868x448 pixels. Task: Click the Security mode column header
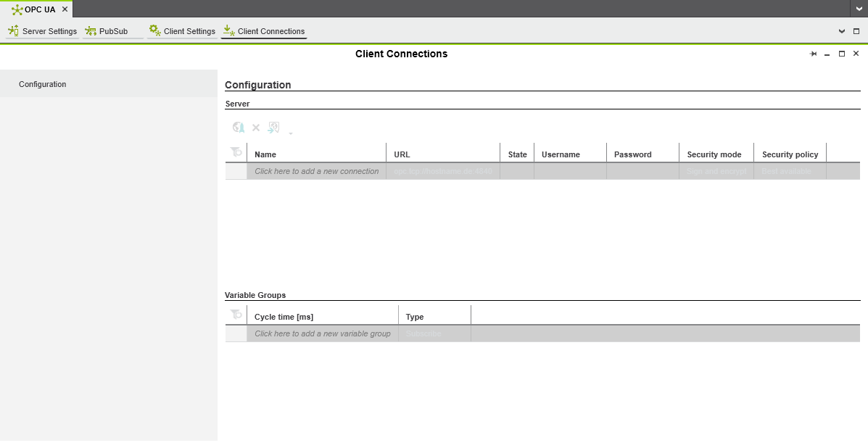pos(716,154)
